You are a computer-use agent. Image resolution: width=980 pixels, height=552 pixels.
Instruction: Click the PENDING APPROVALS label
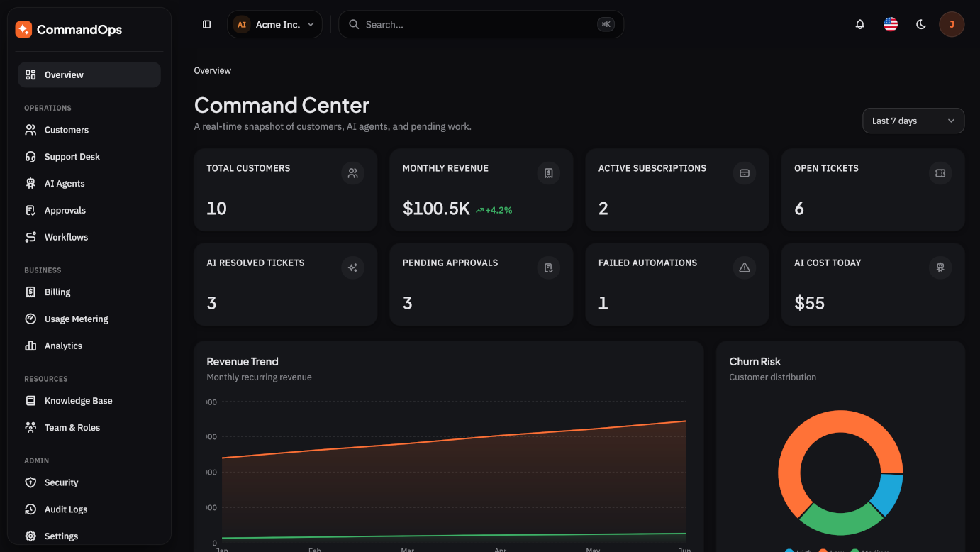click(x=450, y=263)
